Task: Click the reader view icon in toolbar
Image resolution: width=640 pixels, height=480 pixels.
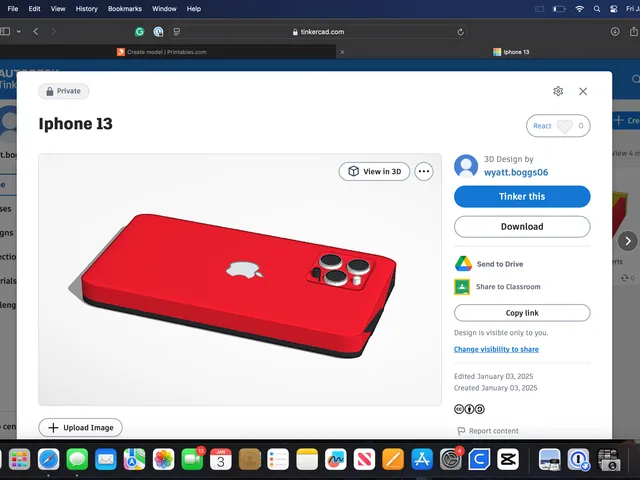Action: (177, 32)
